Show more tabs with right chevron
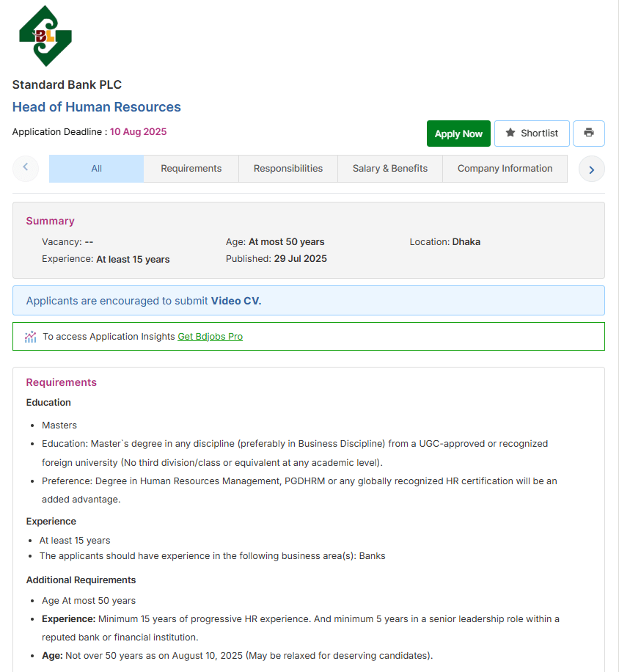 pos(592,169)
